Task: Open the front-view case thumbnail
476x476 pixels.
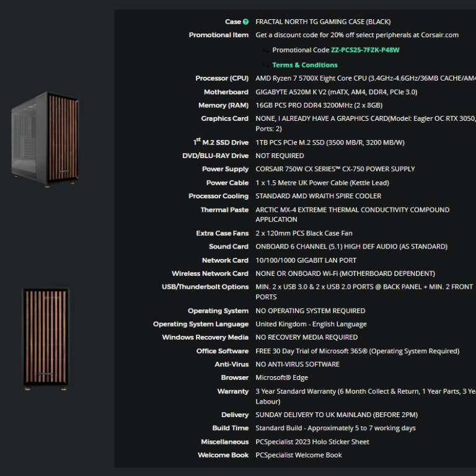Action: [x=46, y=339]
